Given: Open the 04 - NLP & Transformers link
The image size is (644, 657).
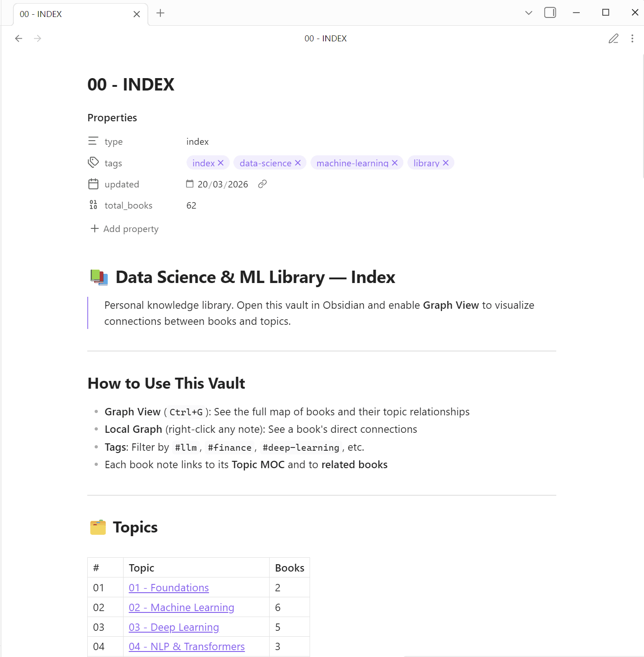Looking at the screenshot, I should click(x=186, y=646).
